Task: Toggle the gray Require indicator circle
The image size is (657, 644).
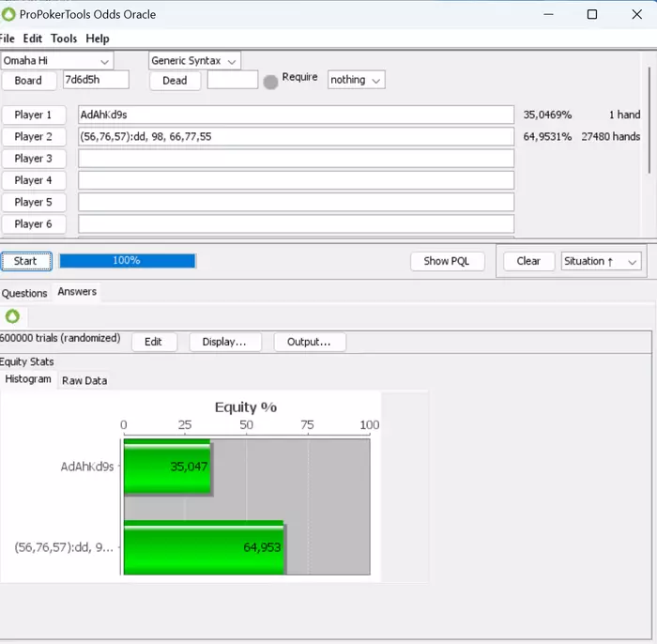Action: tap(270, 82)
